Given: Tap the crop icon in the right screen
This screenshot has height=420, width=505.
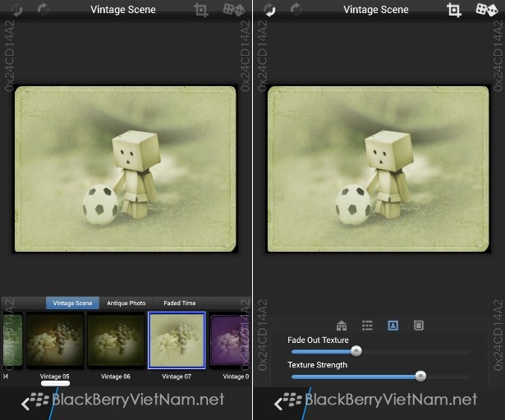Looking at the screenshot, I should 454,11.
